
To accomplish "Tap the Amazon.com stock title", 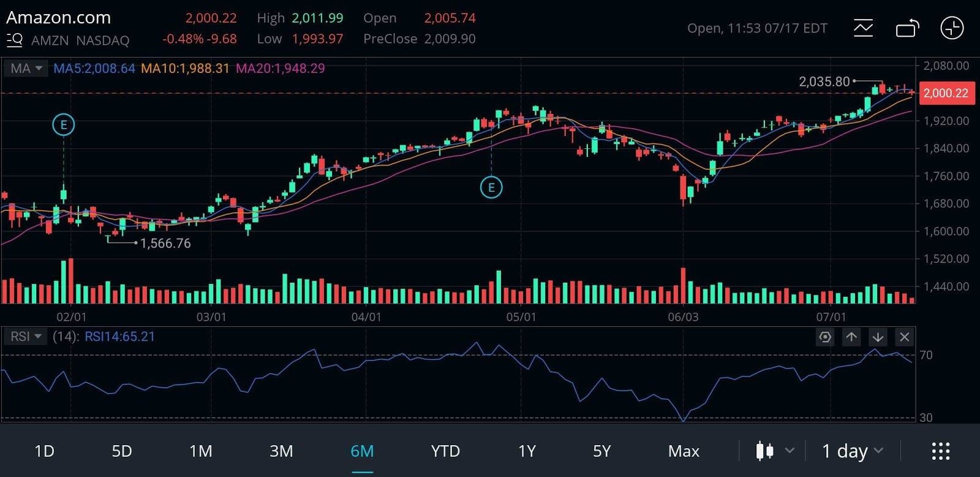I will point(59,18).
